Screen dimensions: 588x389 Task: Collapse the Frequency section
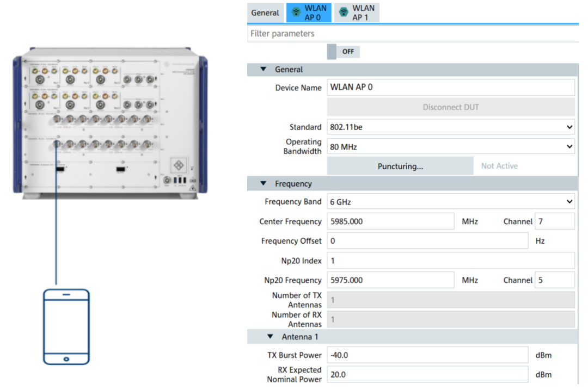[x=264, y=184]
